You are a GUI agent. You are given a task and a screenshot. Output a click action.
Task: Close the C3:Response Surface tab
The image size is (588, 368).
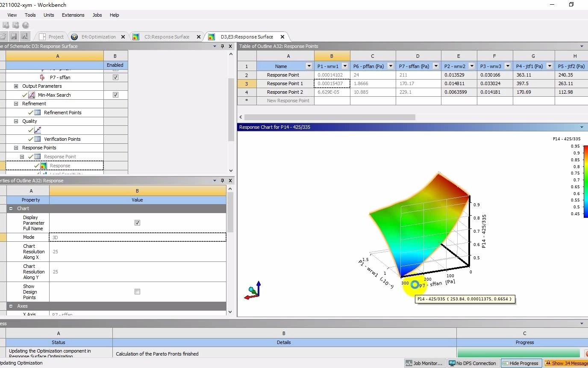click(x=199, y=37)
